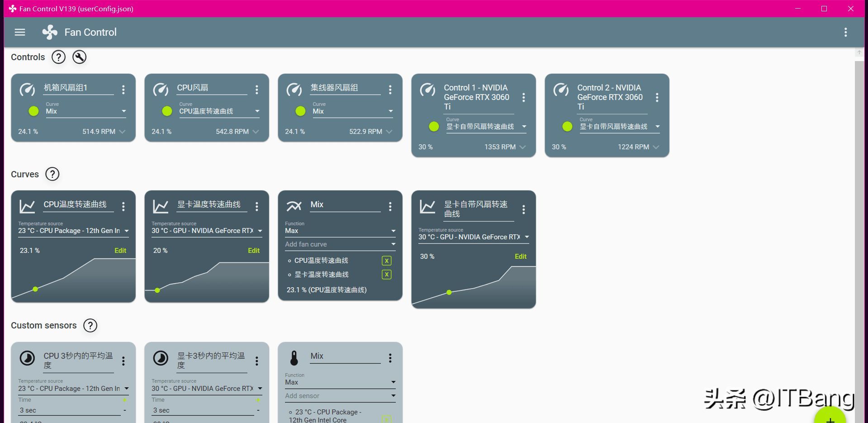Click the gauge icon on 机箱风扇组1 card

coord(27,89)
